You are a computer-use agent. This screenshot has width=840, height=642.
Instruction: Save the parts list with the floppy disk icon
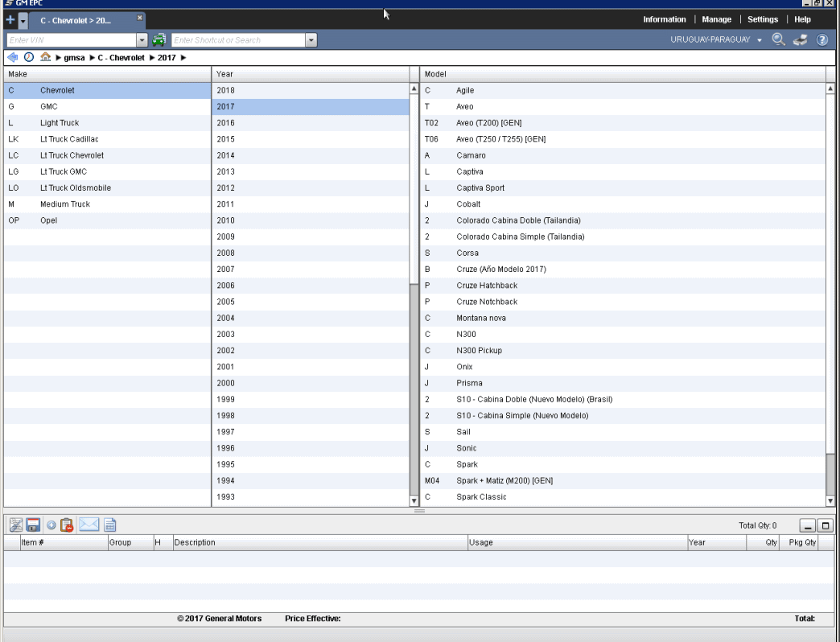(33, 525)
